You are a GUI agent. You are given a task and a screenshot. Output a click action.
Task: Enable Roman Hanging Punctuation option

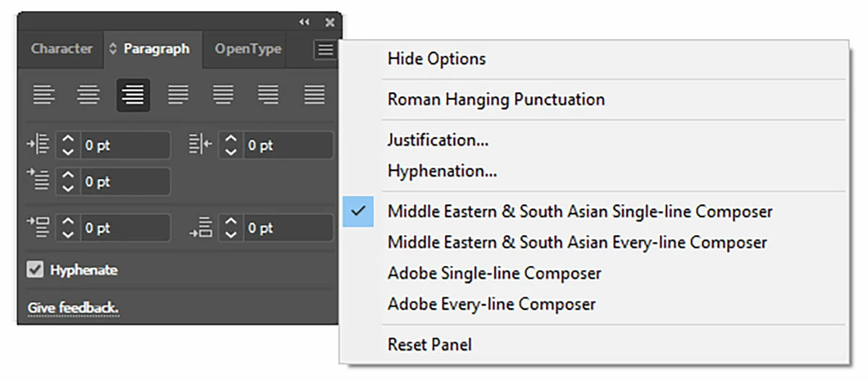[x=495, y=100]
